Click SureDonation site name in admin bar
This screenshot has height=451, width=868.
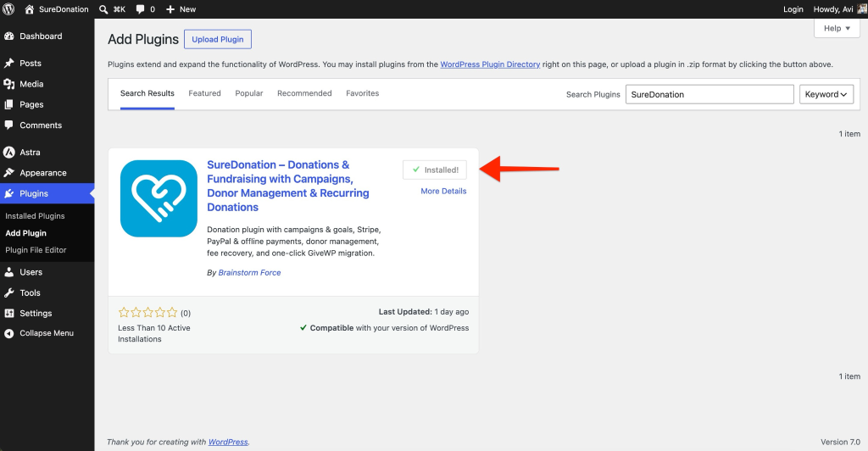pyautogui.click(x=64, y=9)
